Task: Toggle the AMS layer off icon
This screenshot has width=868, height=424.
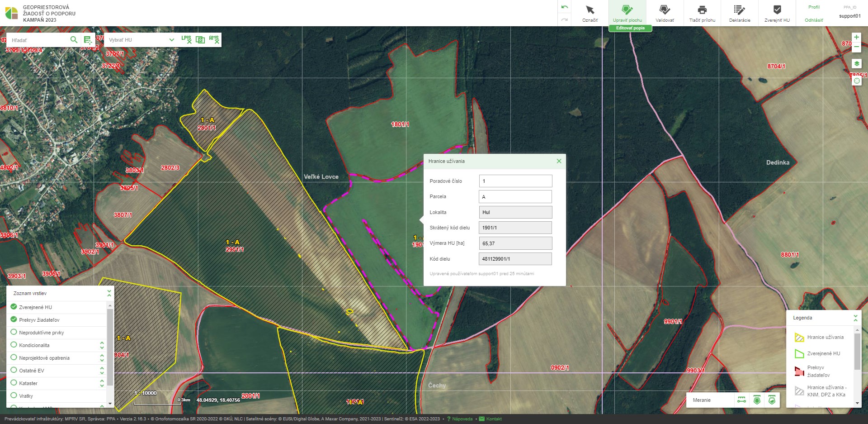Action: tap(214, 39)
